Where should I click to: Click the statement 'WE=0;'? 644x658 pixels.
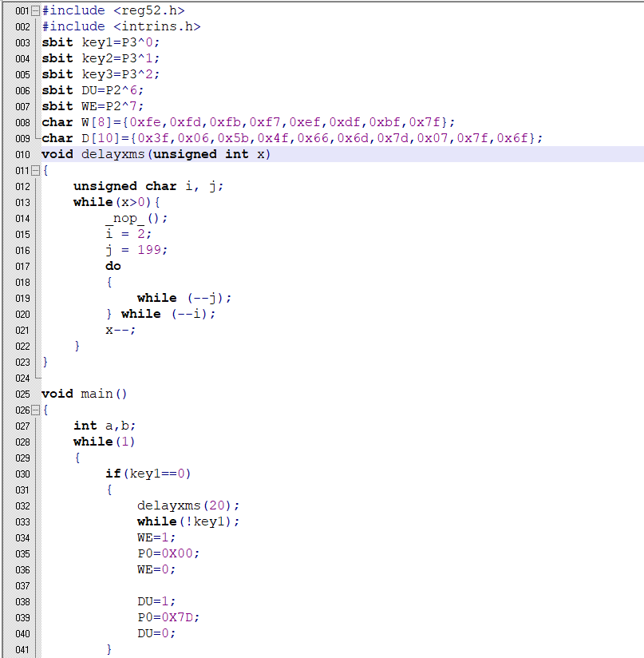(156, 569)
